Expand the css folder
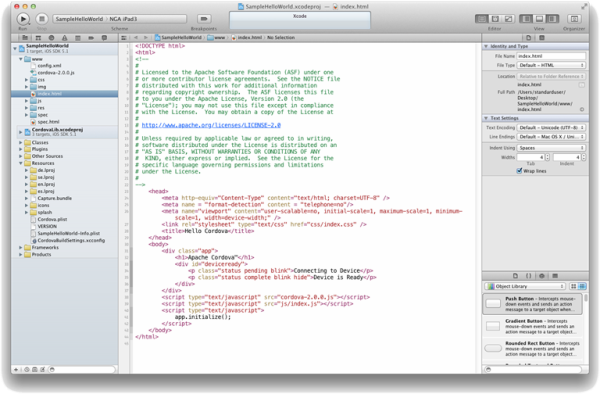This screenshot has height=394, width=600. 26,80
